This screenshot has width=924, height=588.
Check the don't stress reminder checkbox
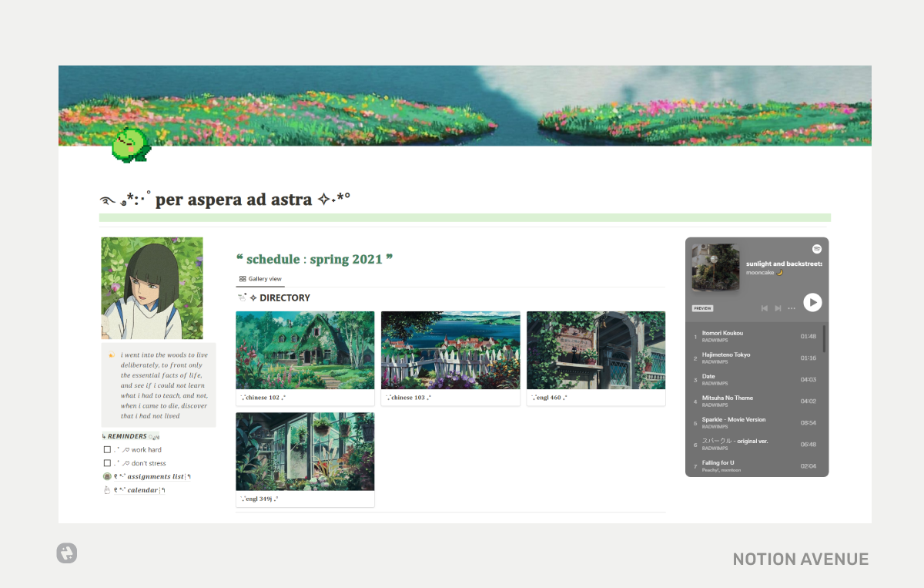(x=107, y=463)
